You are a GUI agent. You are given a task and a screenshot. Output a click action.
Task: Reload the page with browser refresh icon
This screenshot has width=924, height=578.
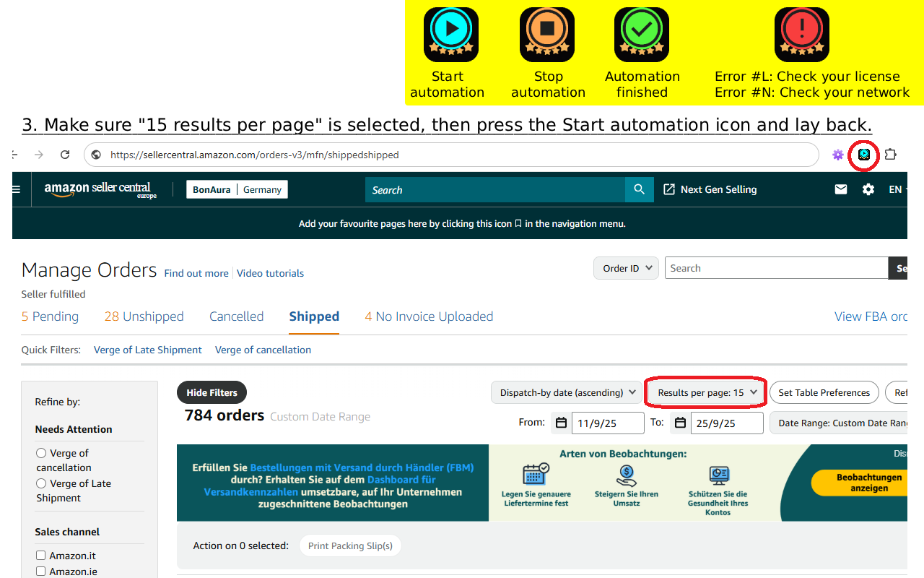65,155
